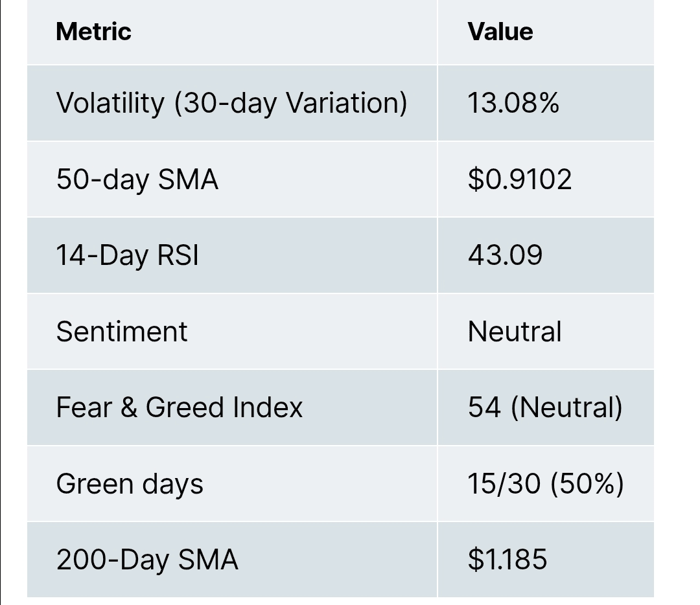This screenshot has height=605, width=700.
Task: Click the Neutral sentiment value
Action: (x=515, y=332)
